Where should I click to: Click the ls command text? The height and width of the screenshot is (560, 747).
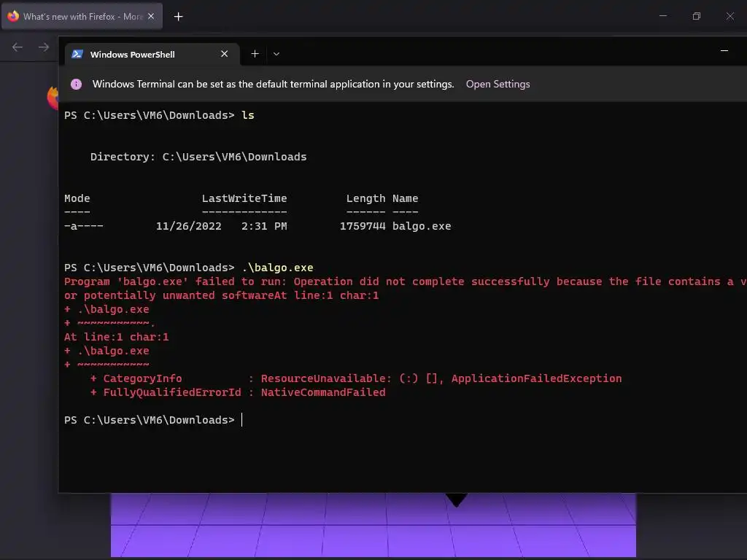[x=248, y=115]
